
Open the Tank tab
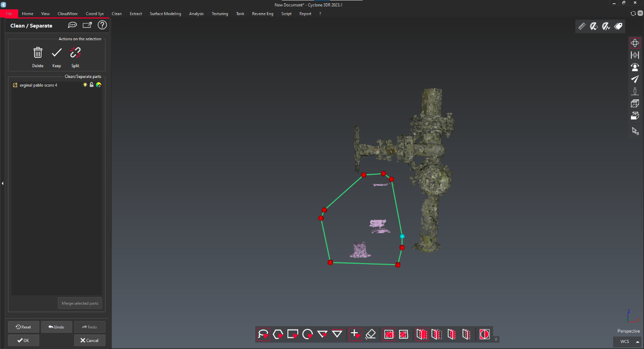click(240, 14)
